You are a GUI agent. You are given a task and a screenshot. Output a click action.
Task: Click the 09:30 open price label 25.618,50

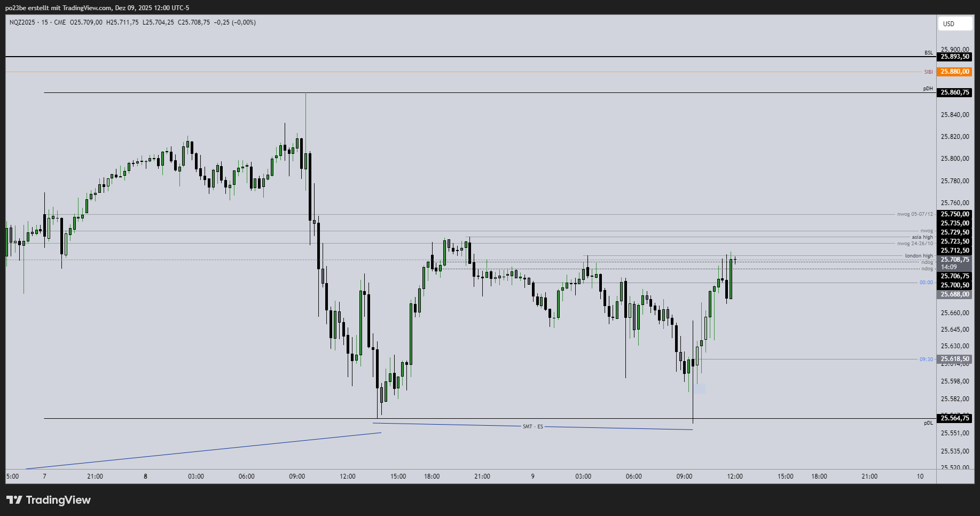[954, 359]
